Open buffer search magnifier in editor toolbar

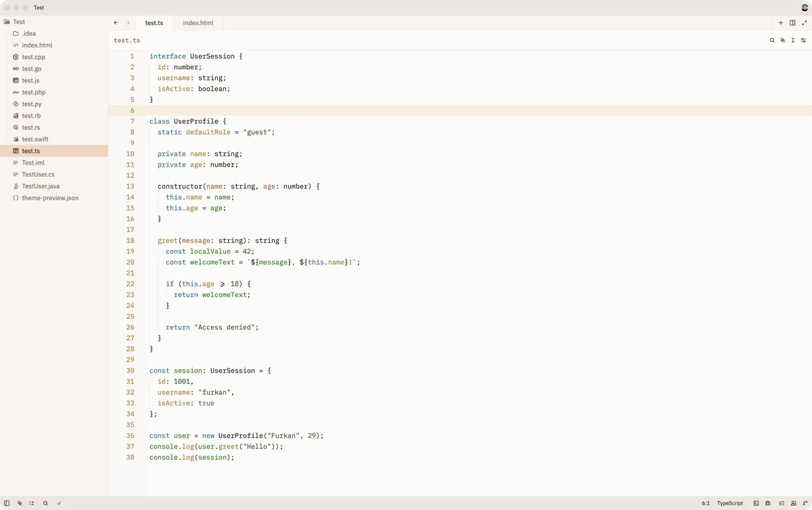[772, 40]
